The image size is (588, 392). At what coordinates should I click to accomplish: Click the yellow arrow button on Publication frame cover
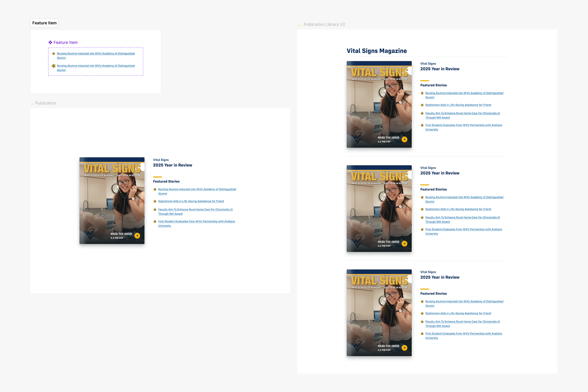137,235
